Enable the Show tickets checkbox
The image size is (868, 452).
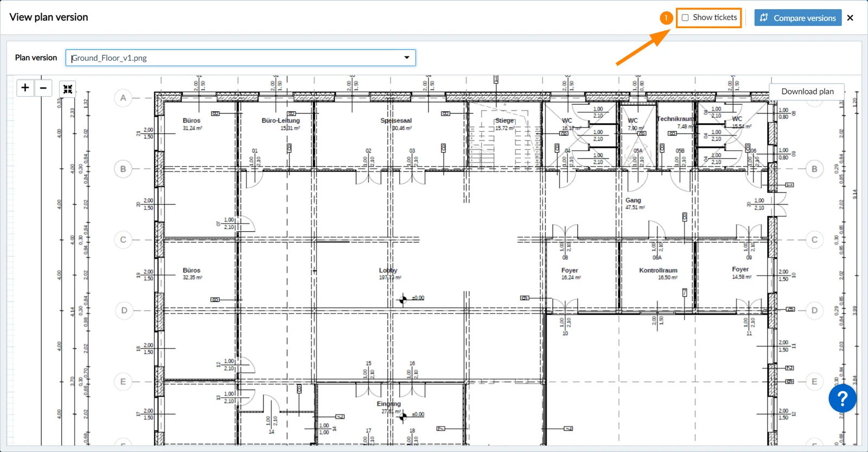click(685, 17)
